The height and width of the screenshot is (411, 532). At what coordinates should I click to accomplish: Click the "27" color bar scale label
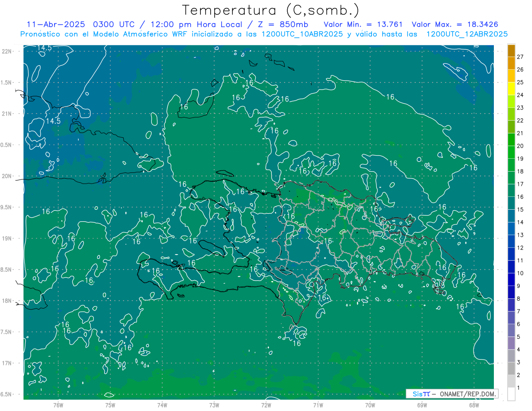click(x=520, y=57)
